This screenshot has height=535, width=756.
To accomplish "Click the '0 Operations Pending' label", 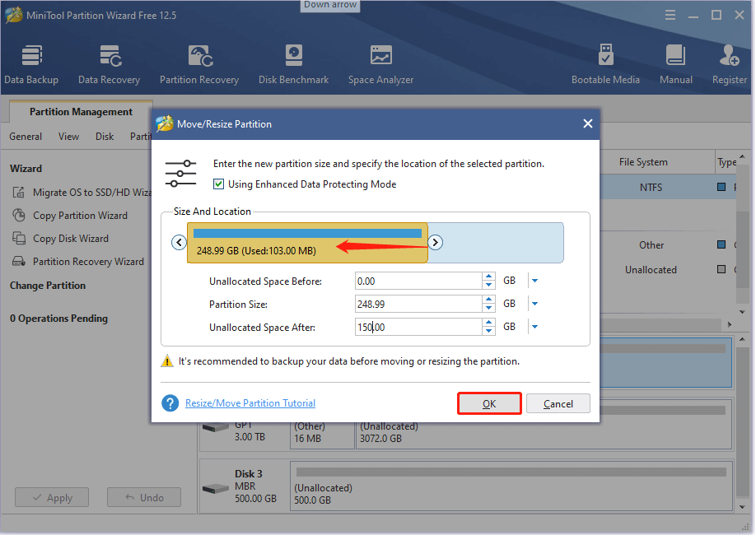I will point(58,319).
